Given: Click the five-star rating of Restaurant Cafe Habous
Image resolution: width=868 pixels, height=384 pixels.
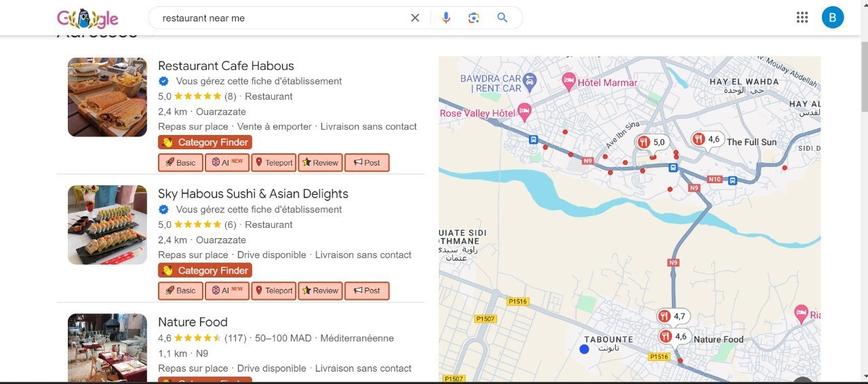Looking at the screenshot, I should [x=198, y=96].
